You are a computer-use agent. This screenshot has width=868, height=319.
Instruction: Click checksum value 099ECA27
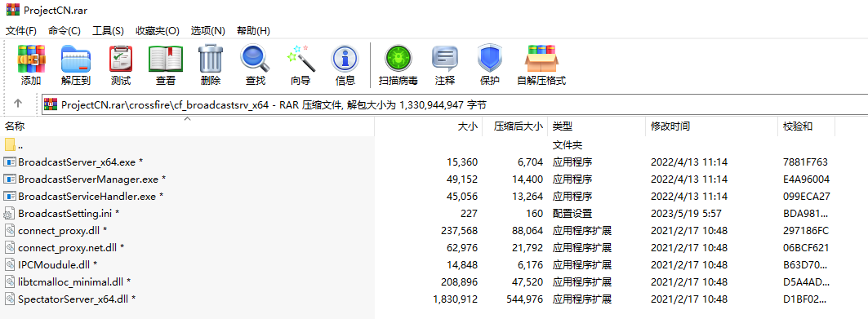point(806,197)
